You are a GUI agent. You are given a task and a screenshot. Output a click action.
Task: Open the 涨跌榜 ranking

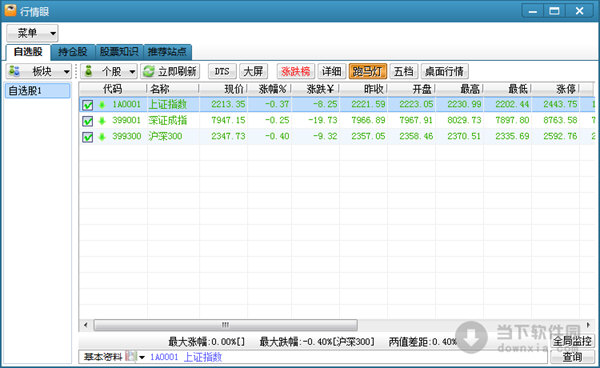(296, 71)
